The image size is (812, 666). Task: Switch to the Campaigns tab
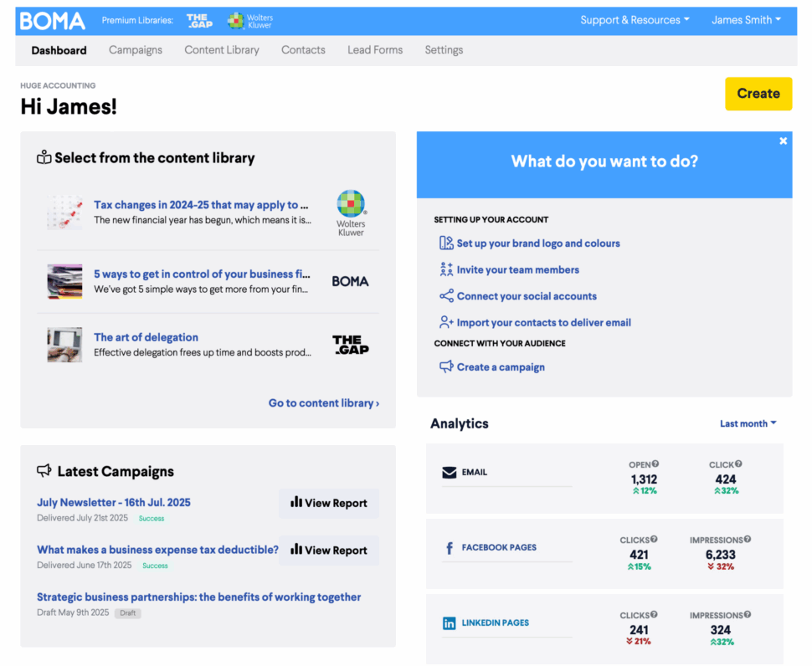[x=136, y=50]
